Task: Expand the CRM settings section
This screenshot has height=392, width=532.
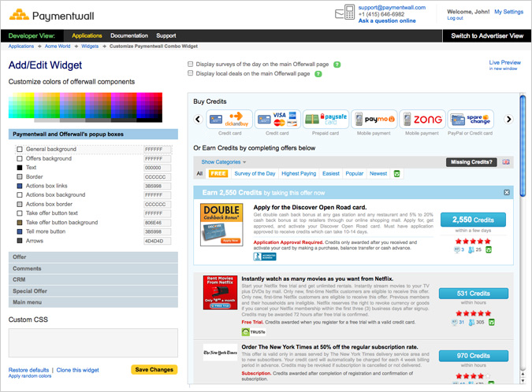Action: (93, 279)
